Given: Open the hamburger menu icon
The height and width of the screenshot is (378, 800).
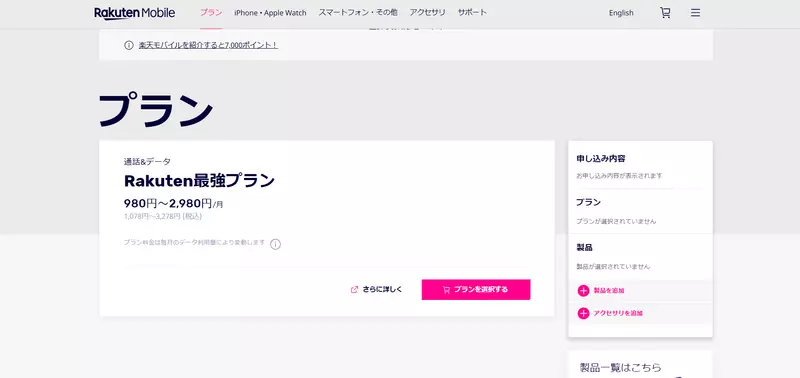Looking at the screenshot, I should pos(695,13).
